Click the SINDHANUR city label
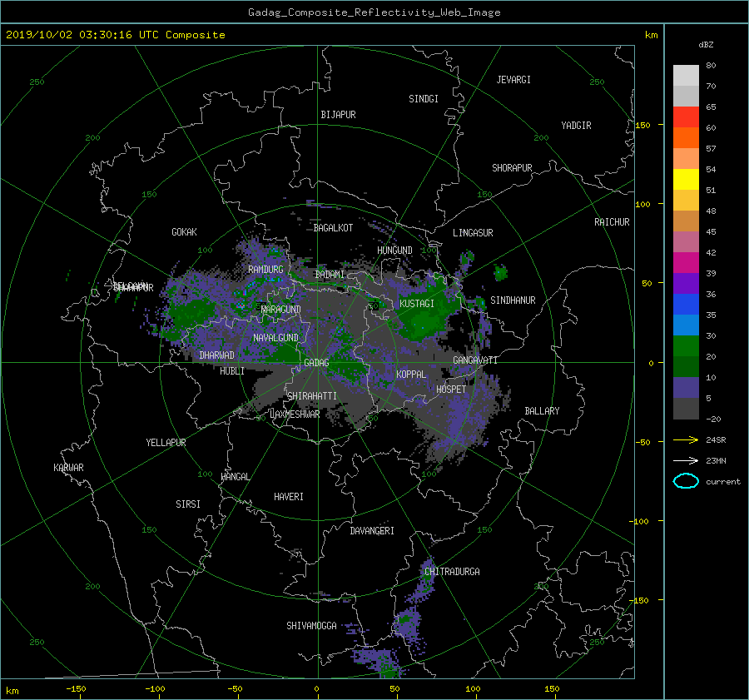 pos(513,300)
